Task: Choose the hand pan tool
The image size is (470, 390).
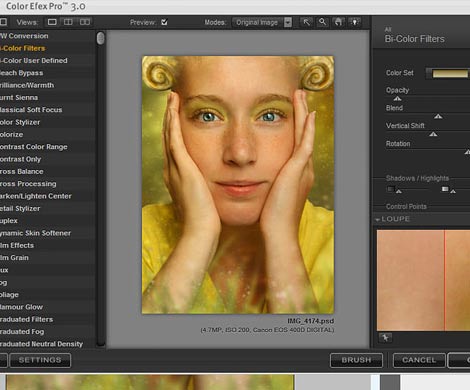Action: pos(338,22)
